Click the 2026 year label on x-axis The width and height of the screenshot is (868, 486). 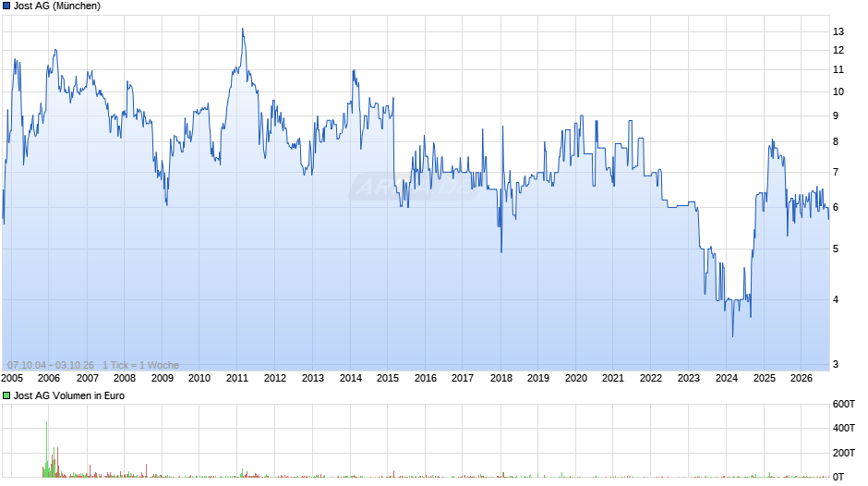coord(801,378)
